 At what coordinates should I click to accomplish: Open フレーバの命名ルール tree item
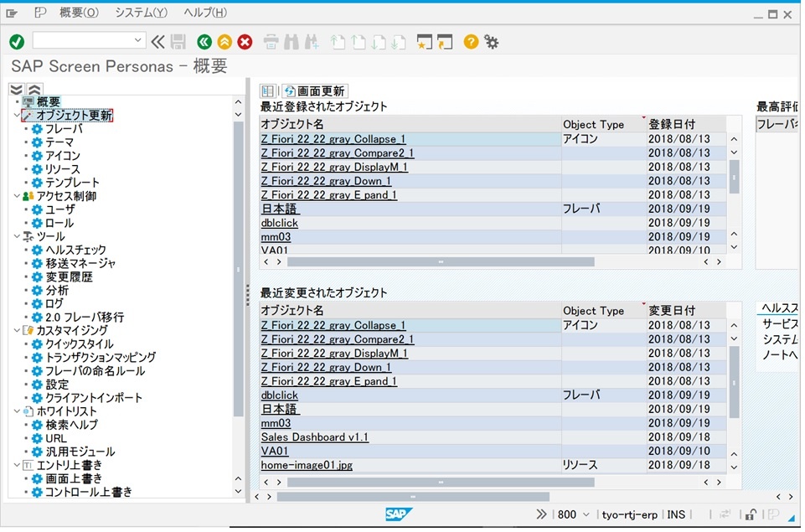[x=95, y=371]
